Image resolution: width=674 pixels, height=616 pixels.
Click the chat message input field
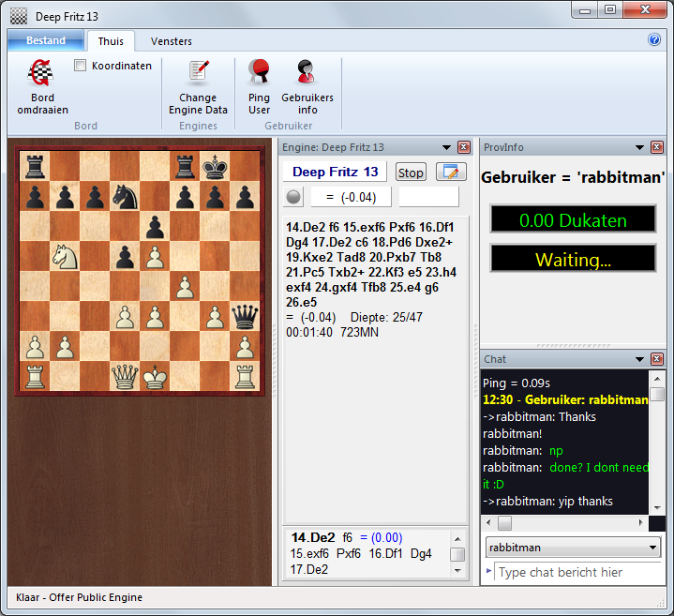(x=572, y=572)
